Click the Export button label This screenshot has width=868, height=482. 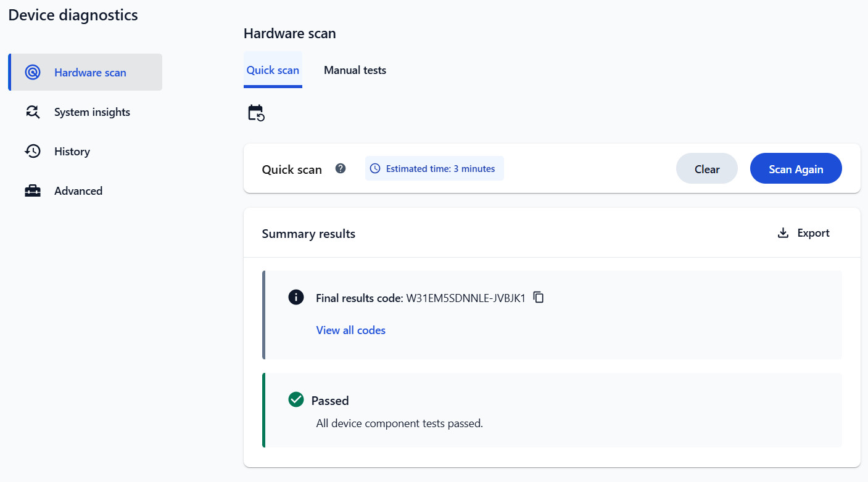click(x=813, y=233)
